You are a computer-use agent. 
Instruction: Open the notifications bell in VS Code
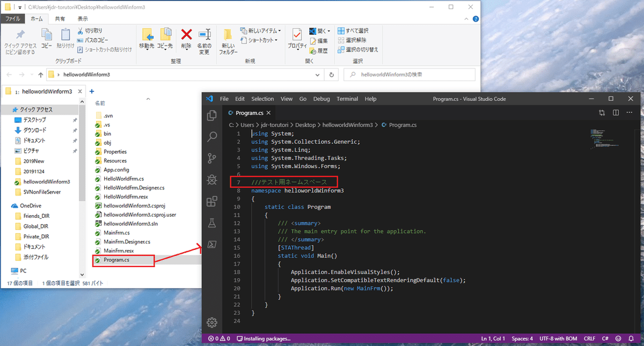pos(631,338)
